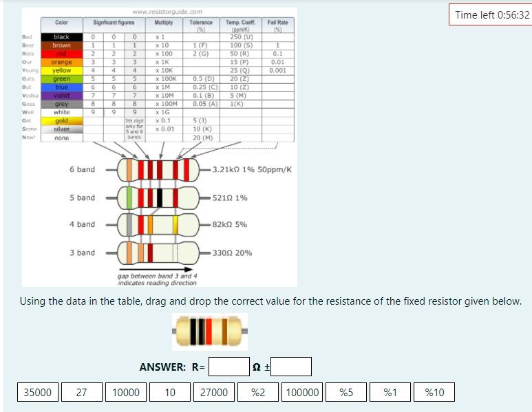Image resolution: width=532 pixels, height=412 pixels.
Task: Click the '0.001' fail rate cell
Action: [277, 71]
